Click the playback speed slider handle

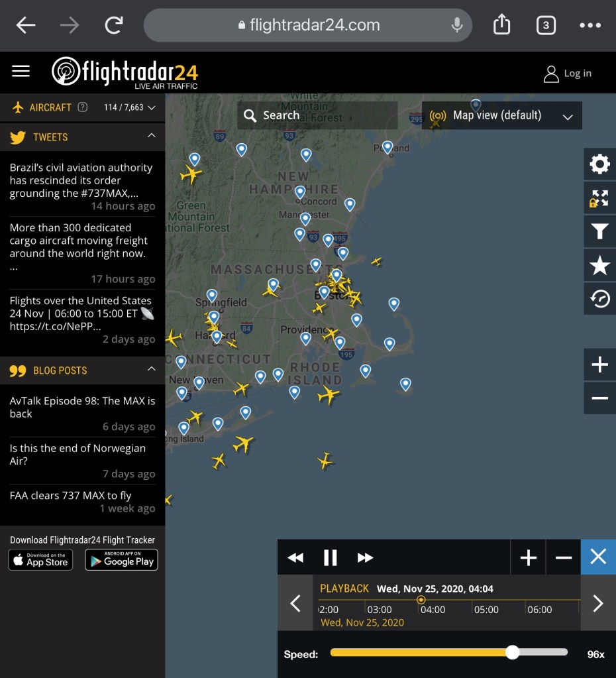coord(512,653)
